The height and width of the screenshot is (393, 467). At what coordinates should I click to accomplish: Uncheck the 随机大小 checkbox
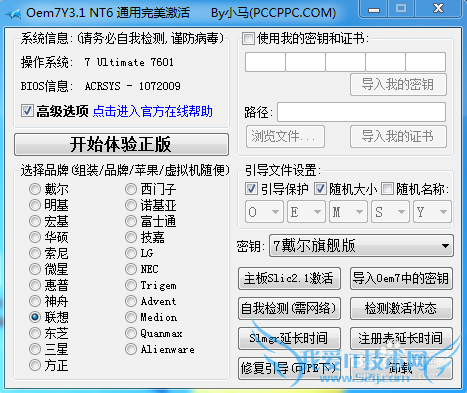[x=320, y=189]
